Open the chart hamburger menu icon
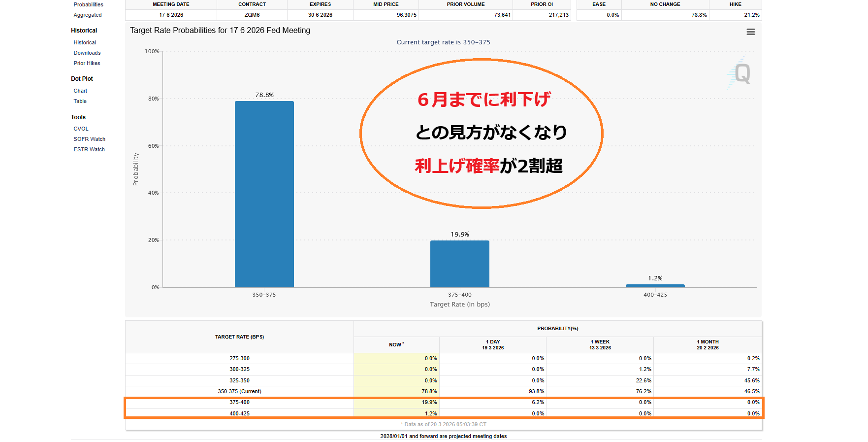 click(750, 32)
